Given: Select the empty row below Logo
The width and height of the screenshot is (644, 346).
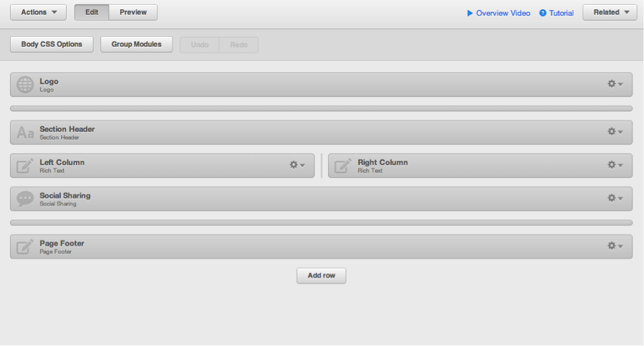Looking at the screenshot, I should click(x=321, y=108).
